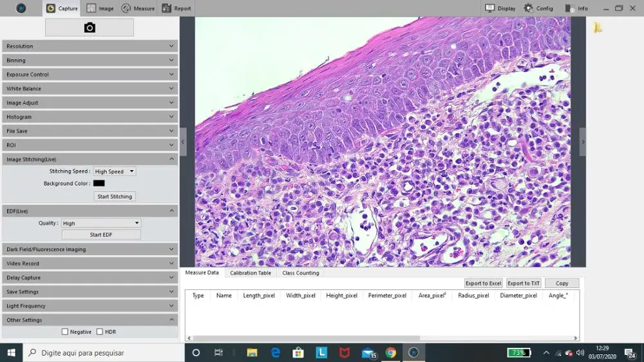This screenshot has height=362, width=644.
Task: Click the Perimeter_pixel column header
Action: point(387,296)
